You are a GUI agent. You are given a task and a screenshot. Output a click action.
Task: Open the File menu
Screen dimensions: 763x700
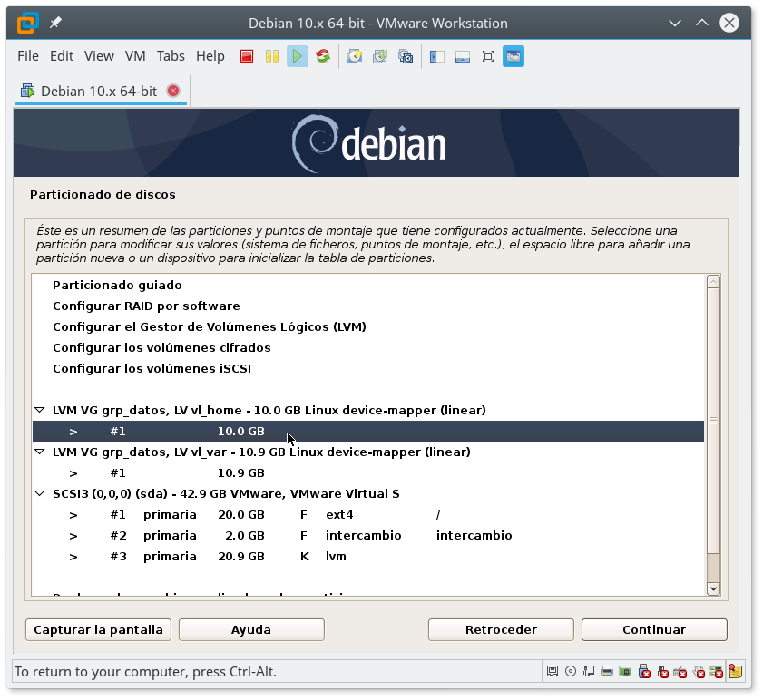pyautogui.click(x=28, y=56)
